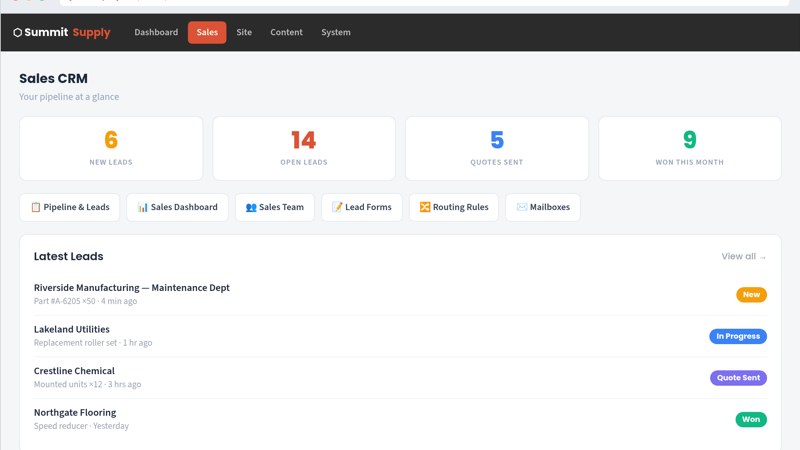
Task: Open Lead Forms
Action: pyautogui.click(x=362, y=207)
